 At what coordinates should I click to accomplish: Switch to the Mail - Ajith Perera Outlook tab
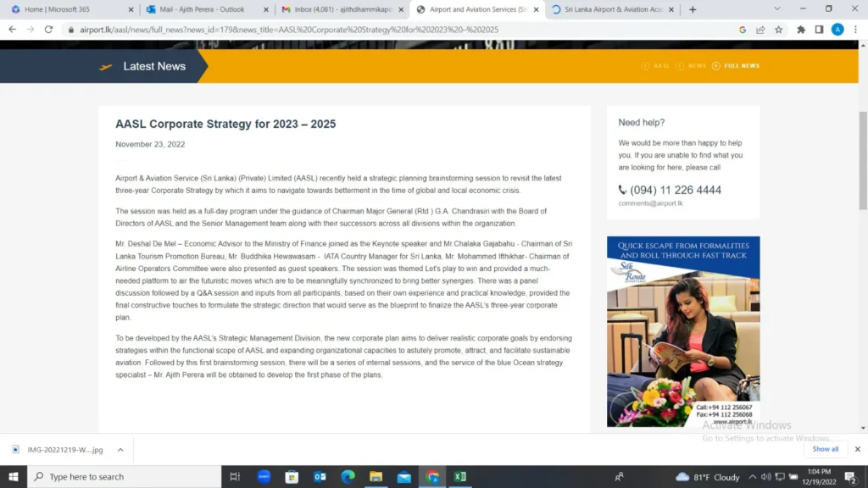pyautogui.click(x=202, y=9)
